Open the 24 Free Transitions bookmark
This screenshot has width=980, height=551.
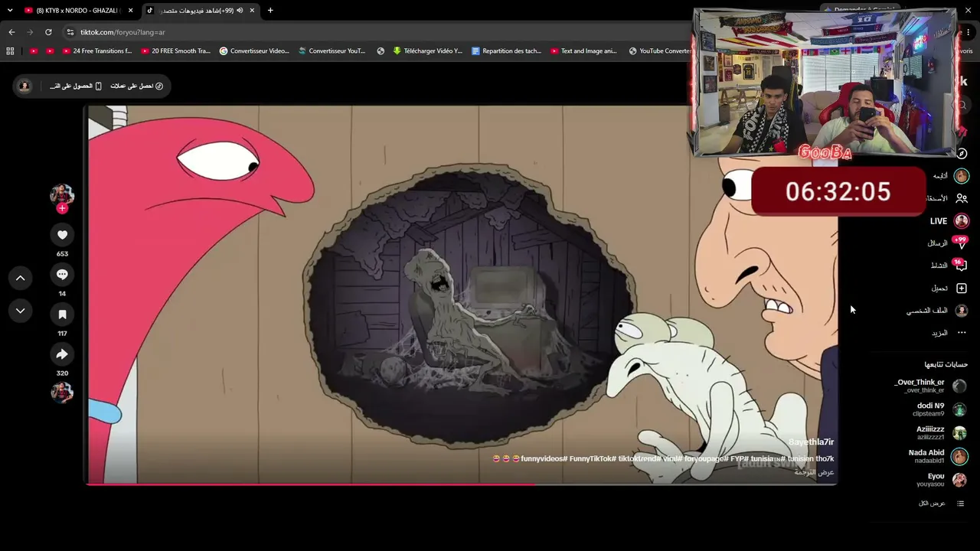pos(96,51)
